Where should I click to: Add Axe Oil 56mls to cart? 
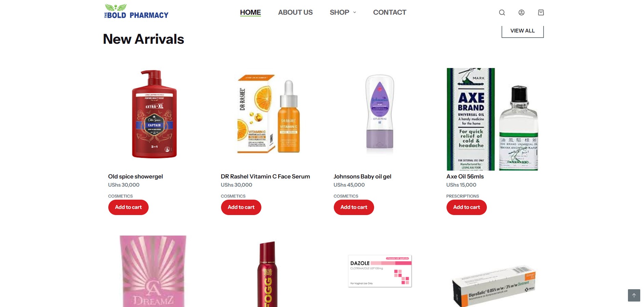pos(467,207)
